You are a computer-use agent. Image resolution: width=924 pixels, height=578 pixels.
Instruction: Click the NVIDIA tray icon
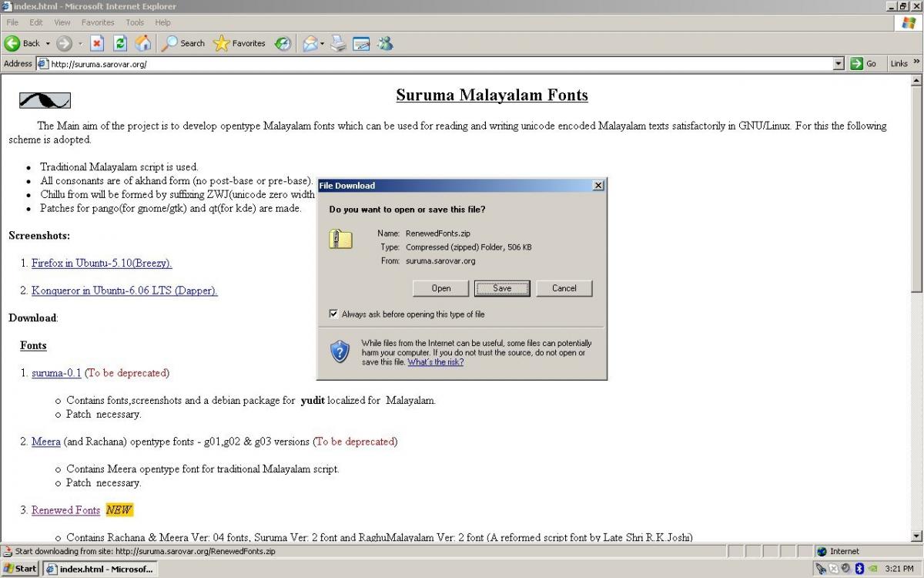[x=872, y=569]
